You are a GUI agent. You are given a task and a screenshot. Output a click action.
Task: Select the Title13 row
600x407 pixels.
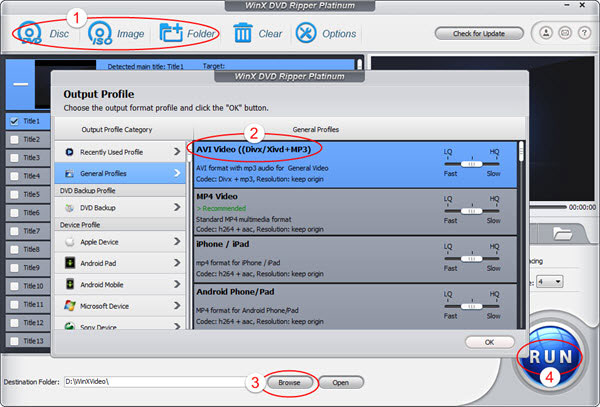point(28,341)
